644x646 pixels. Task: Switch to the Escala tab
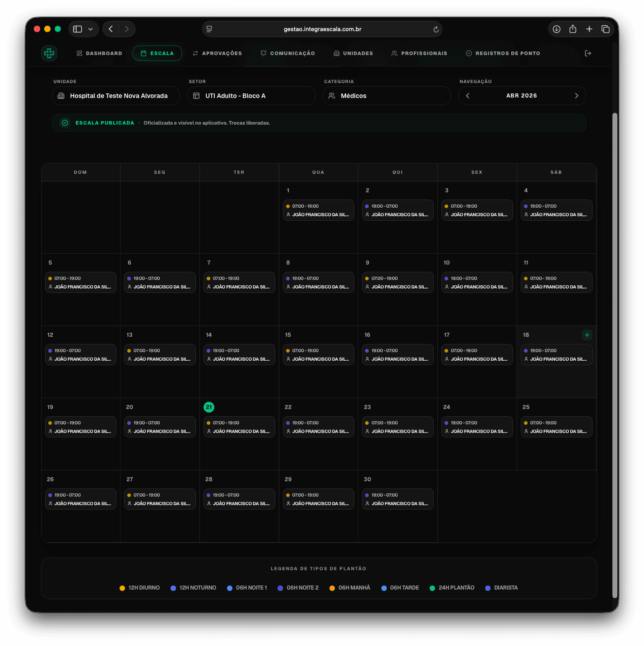tap(157, 53)
